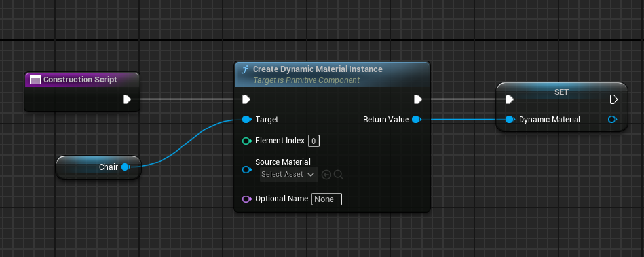Click SET node input execution pin
This screenshot has width=644, height=257.
point(509,99)
